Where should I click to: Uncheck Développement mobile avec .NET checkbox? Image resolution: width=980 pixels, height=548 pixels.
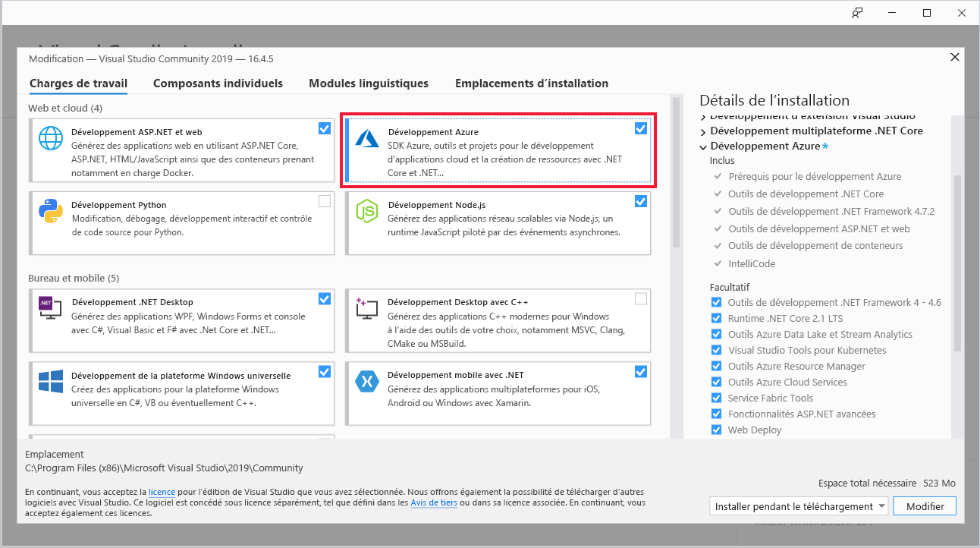coord(641,371)
